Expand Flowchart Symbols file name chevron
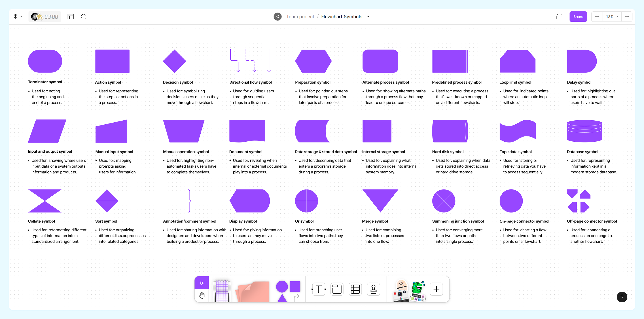644x319 pixels. pyautogui.click(x=368, y=17)
